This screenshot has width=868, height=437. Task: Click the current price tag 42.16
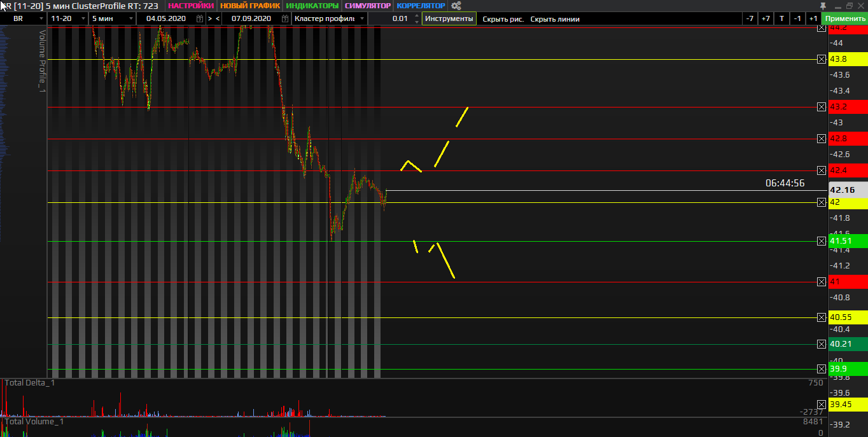click(848, 190)
